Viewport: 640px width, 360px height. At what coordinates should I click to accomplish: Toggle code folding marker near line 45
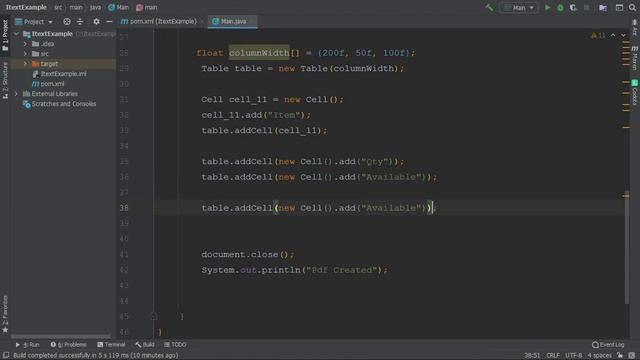tap(154, 316)
